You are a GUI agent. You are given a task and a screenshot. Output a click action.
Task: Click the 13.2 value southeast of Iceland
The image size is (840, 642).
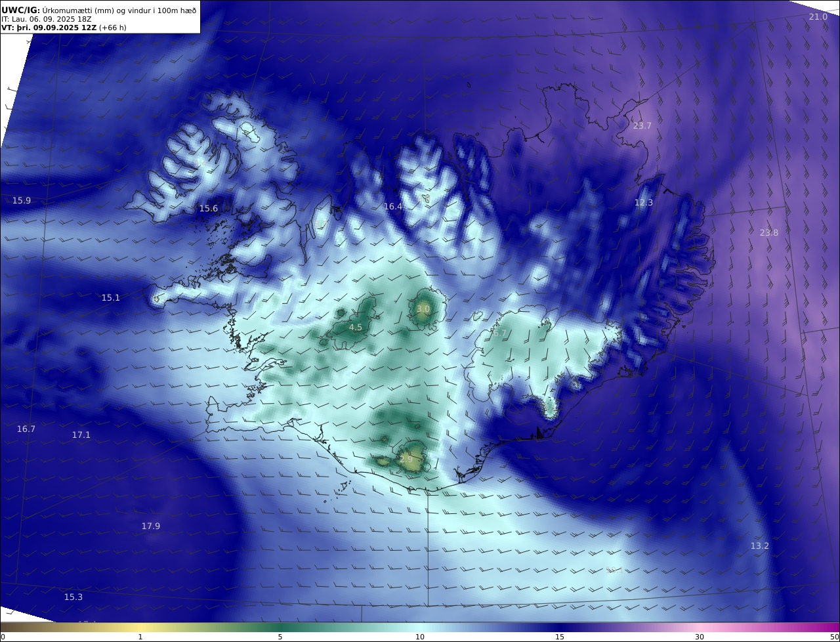pos(760,546)
